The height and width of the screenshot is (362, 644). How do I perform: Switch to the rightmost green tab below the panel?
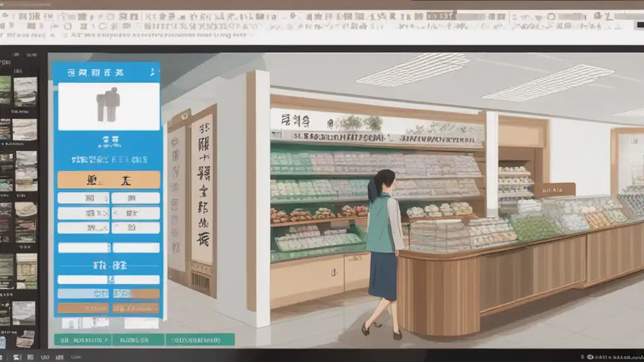point(200,340)
